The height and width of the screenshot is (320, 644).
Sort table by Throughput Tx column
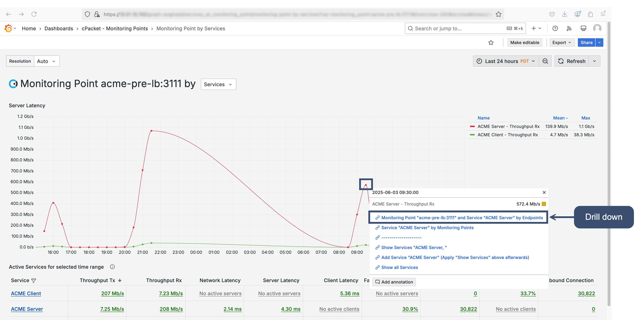(x=100, y=281)
